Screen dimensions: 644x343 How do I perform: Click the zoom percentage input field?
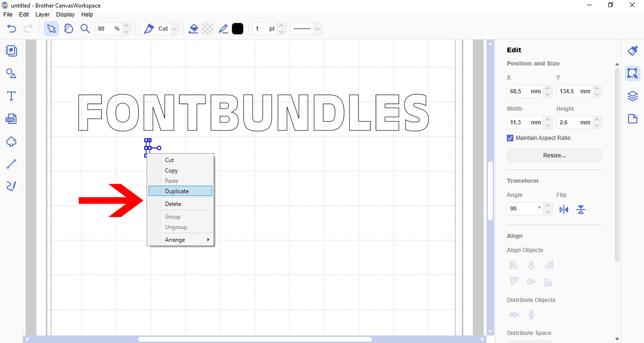coord(108,29)
